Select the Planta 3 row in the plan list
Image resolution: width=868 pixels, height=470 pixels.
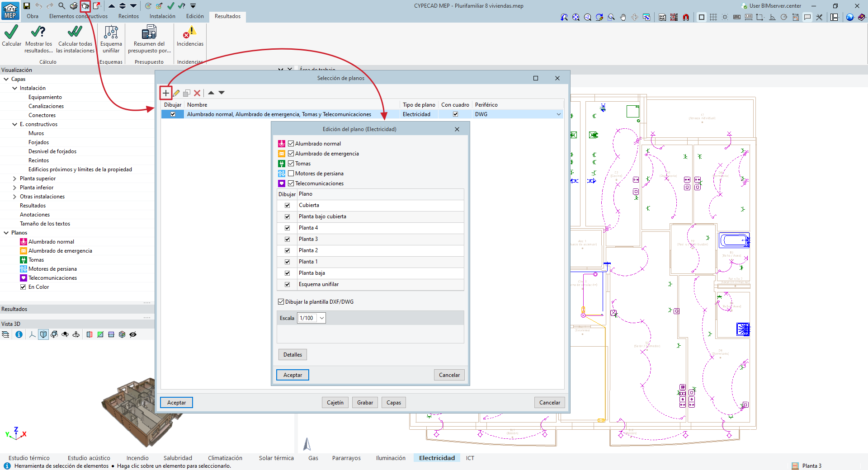coord(308,239)
